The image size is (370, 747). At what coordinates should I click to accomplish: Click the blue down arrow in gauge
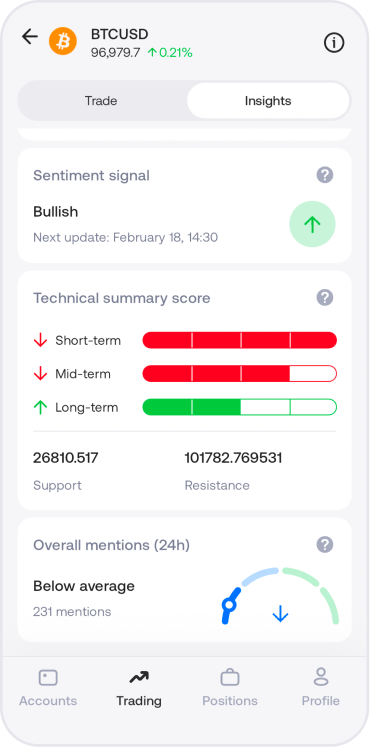280,614
